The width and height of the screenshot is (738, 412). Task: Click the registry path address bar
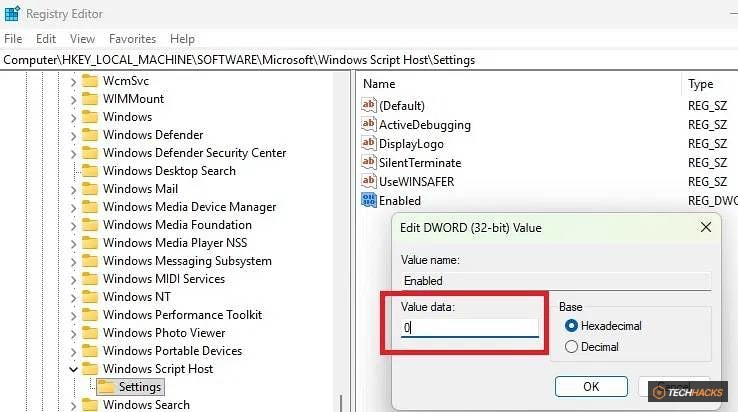369,60
